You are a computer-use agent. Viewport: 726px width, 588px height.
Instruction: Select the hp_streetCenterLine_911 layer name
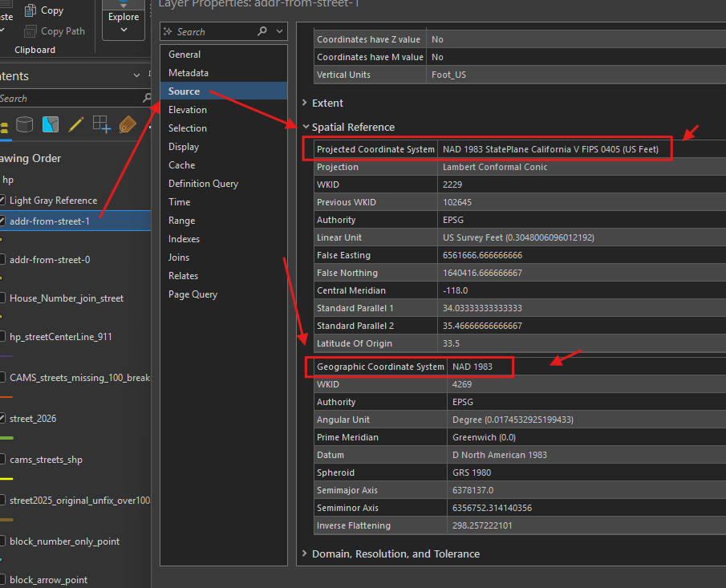pyautogui.click(x=61, y=337)
